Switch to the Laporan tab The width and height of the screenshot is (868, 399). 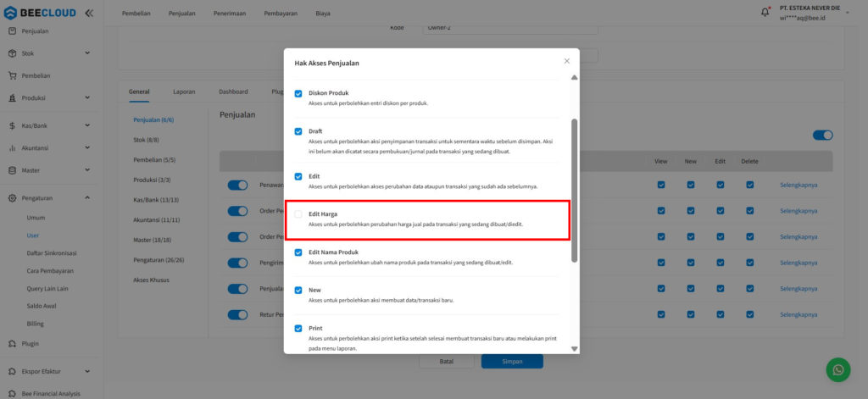[x=184, y=91]
